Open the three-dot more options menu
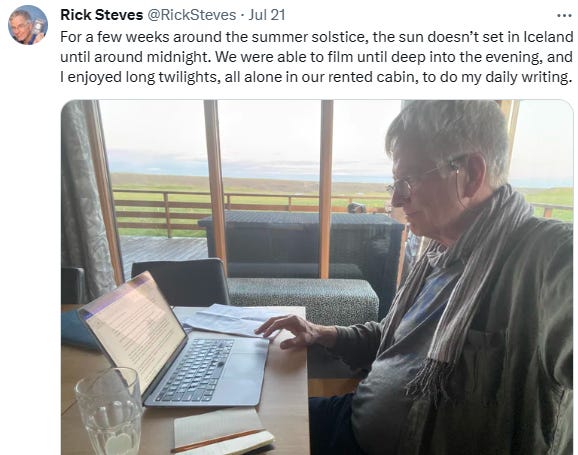Image resolution: width=578 pixels, height=455 pixels. [564, 15]
